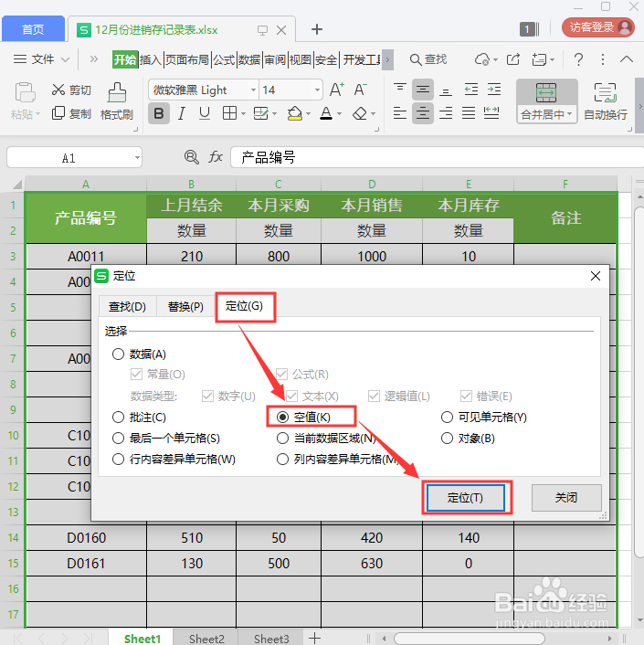Viewport: 644px width, 645px height.
Task: Click the zoom magnifier icon beside fx
Action: [191, 157]
